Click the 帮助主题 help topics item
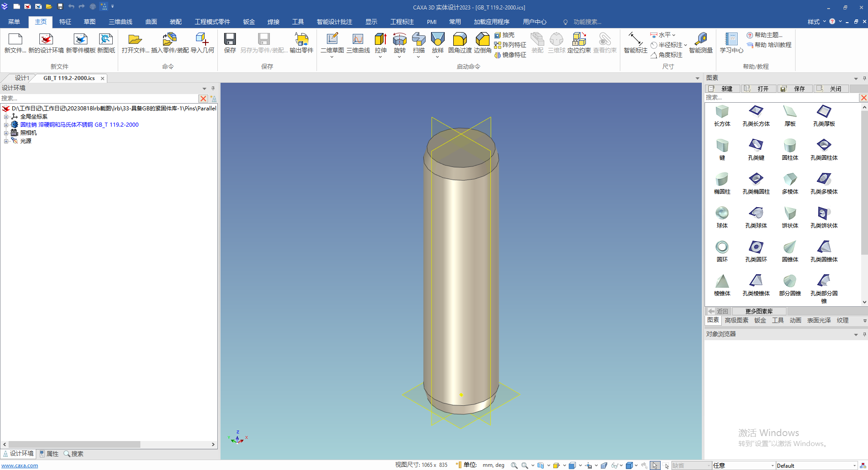The width and height of the screenshot is (868, 470). (764, 35)
